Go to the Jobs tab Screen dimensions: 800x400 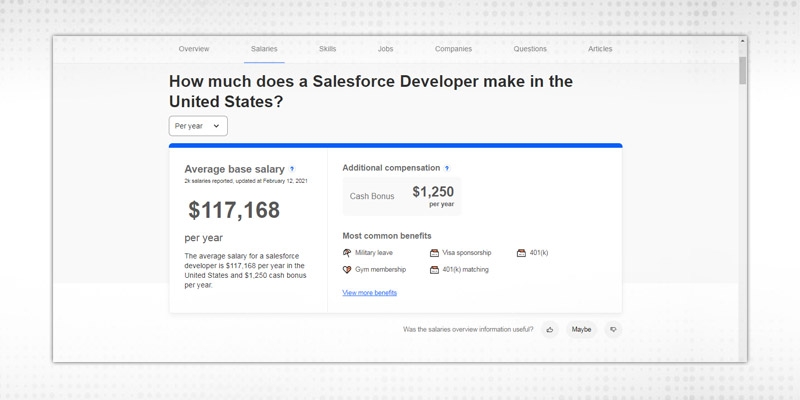click(385, 49)
